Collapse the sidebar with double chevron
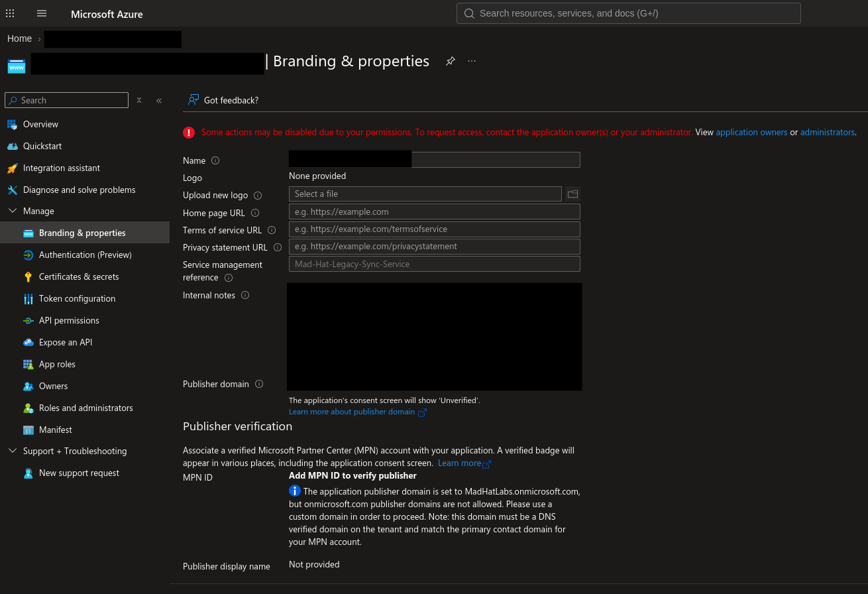Image resolution: width=868 pixels, height=594 pixels. (159, 100)
